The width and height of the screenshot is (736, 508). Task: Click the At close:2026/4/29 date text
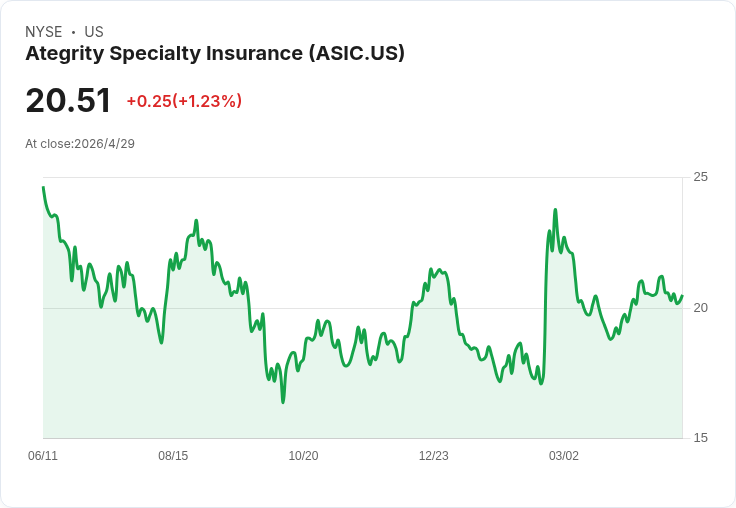pos(80,144)
